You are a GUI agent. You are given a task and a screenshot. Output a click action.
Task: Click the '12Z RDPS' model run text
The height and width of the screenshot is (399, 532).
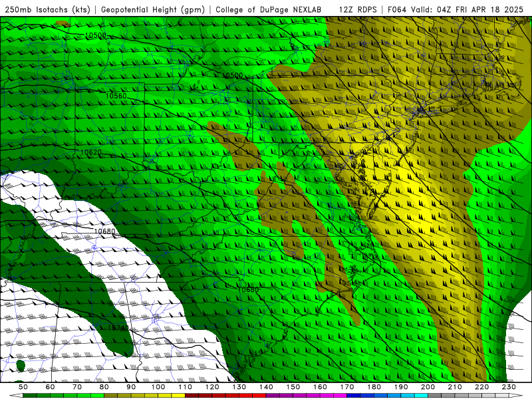click(x=358, y=10)
